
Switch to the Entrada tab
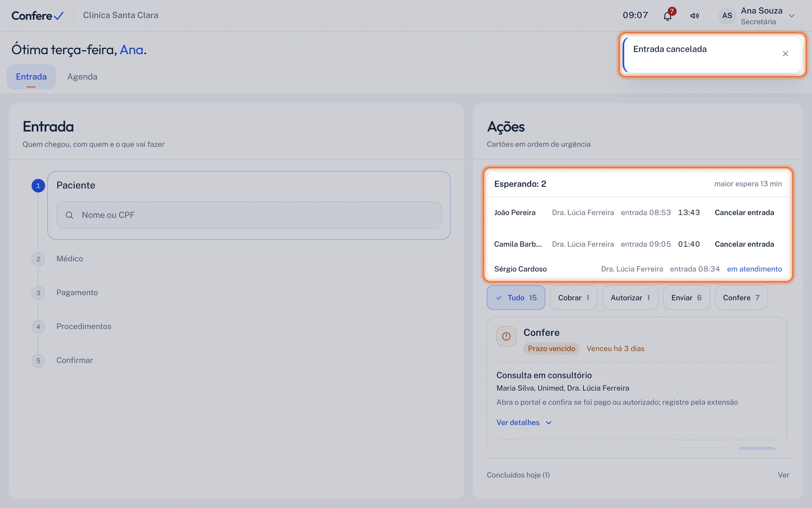31,77
